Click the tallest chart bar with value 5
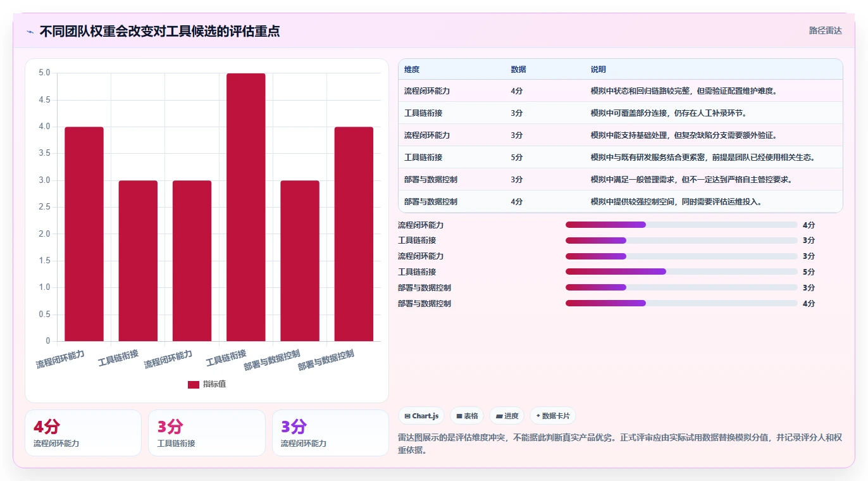 tap(246, 207)
